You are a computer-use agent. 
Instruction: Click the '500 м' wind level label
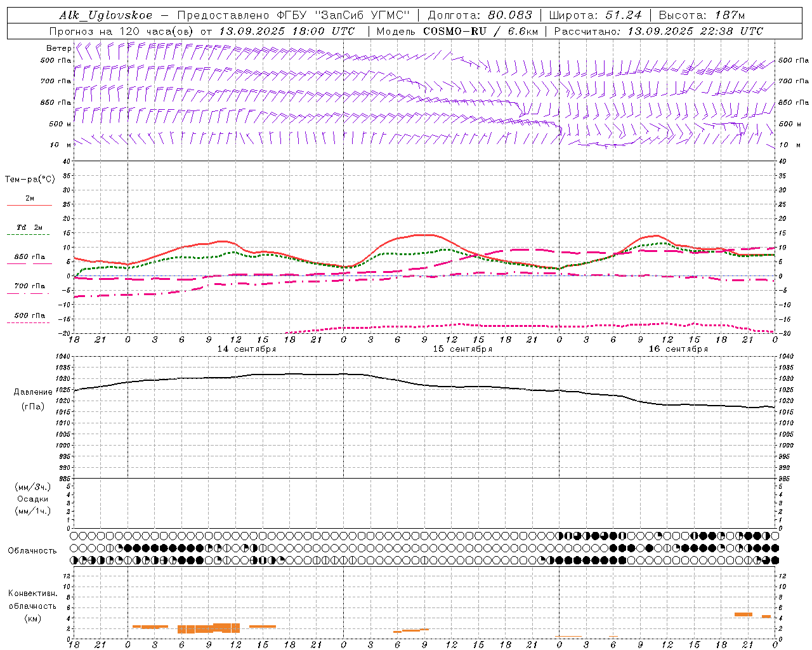60,124
